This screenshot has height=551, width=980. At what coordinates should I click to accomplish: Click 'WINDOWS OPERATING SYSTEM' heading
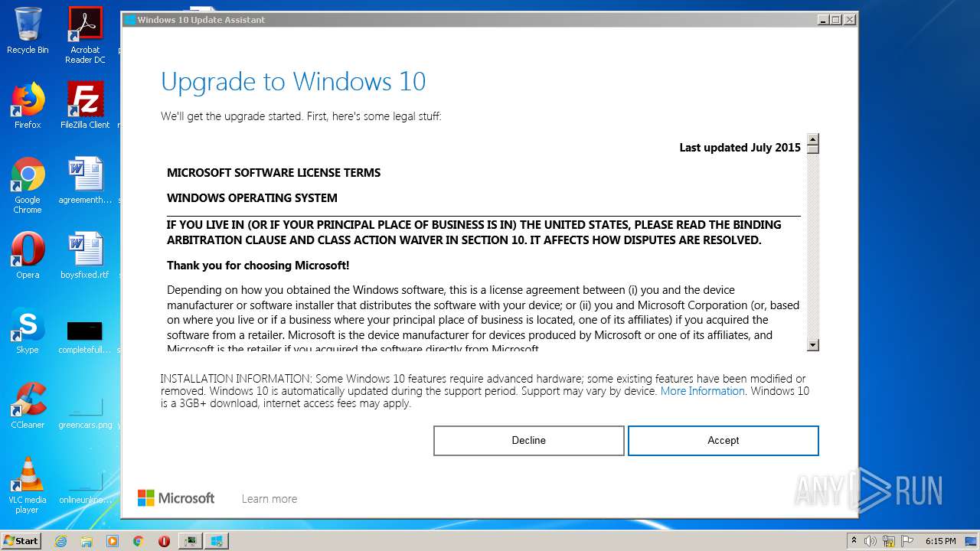(252, 198)
